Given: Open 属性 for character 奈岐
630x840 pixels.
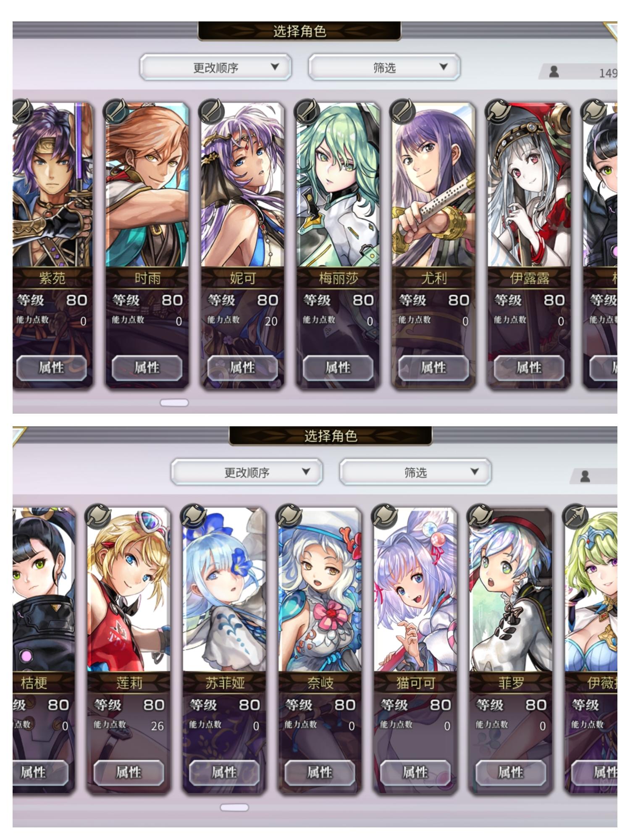Looking at the screenshot, I should [320, 772].
